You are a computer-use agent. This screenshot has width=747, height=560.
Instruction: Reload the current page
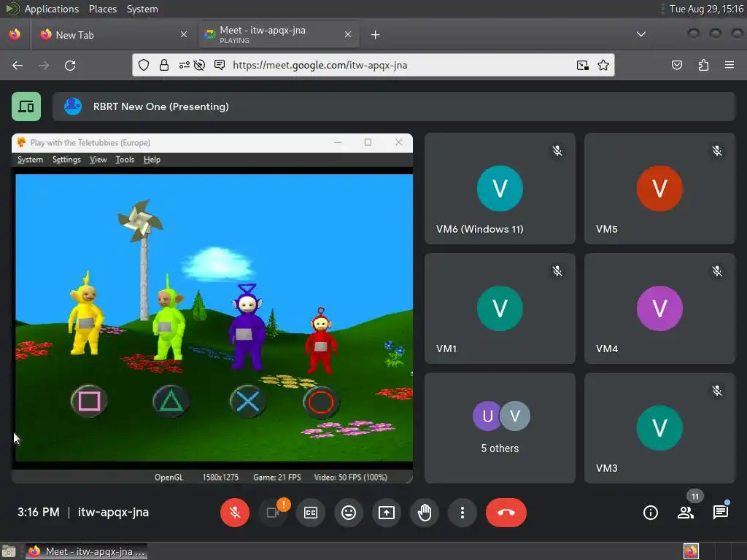70,65
